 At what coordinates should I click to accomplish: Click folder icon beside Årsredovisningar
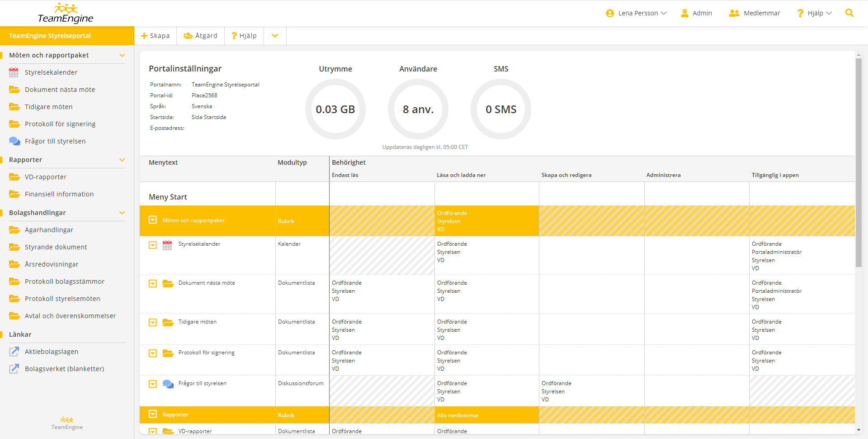point(14,264)
